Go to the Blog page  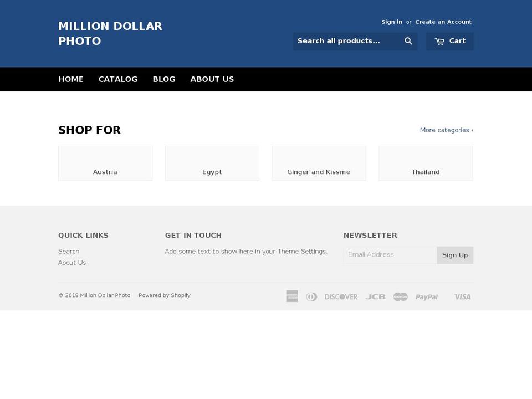(x=164, y=79)
